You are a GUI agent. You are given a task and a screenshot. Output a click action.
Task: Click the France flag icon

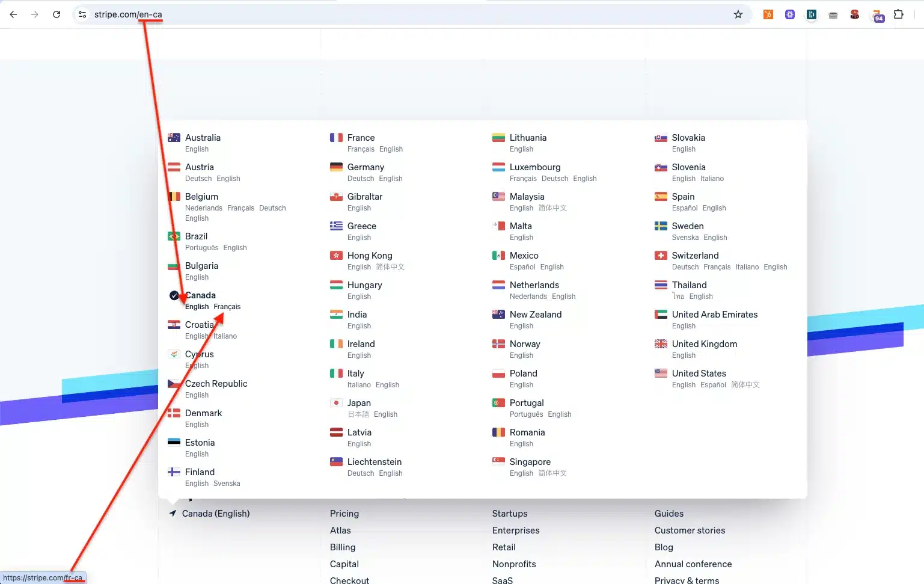click(336, 138)
